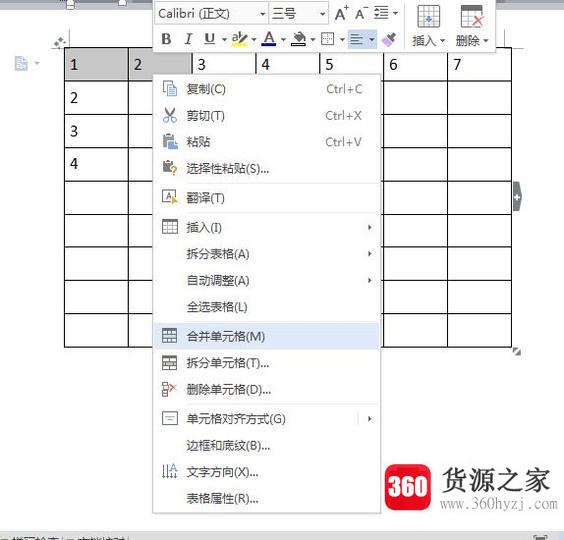Click first-column cell containing 3
This screenshot has height=540, width=564.
(x=96, y=131)
